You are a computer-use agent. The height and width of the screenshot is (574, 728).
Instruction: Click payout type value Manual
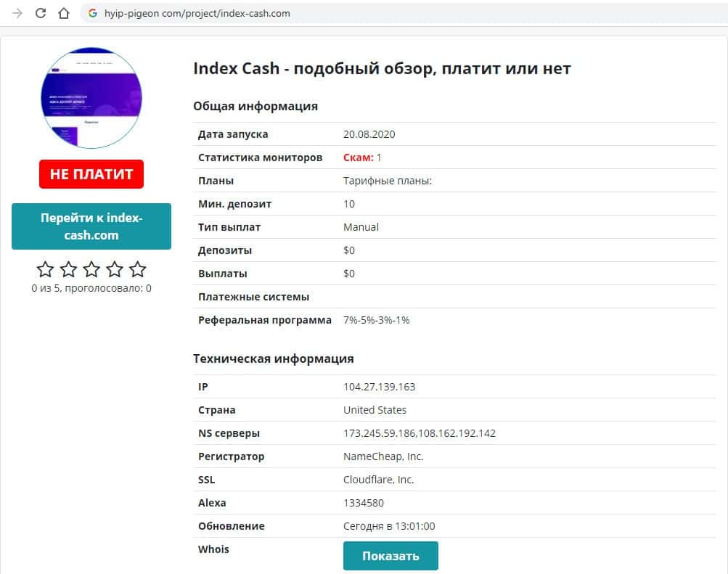pyautogui.click(x=361, y=227)
